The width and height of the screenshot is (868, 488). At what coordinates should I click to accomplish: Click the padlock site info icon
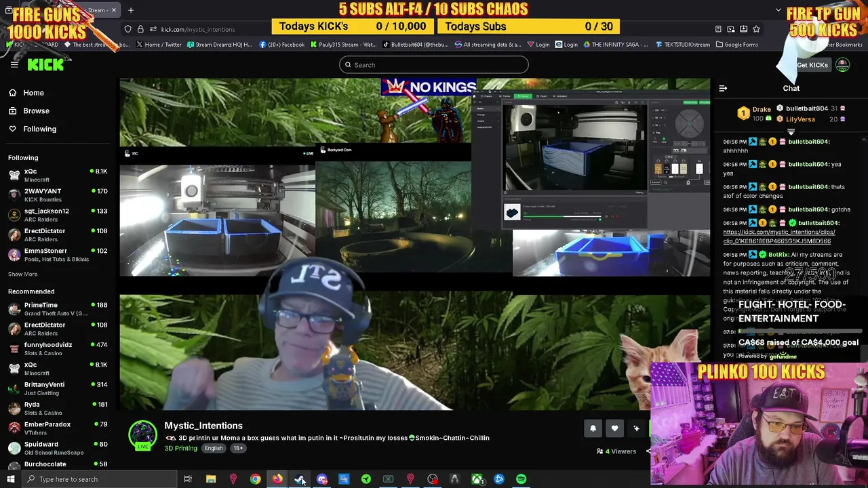[x=140, y=29]
